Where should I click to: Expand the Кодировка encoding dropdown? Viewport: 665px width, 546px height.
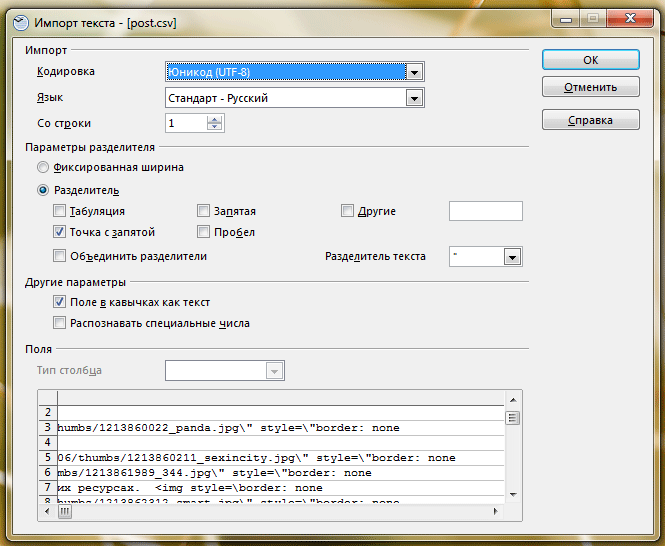[415, 71]
